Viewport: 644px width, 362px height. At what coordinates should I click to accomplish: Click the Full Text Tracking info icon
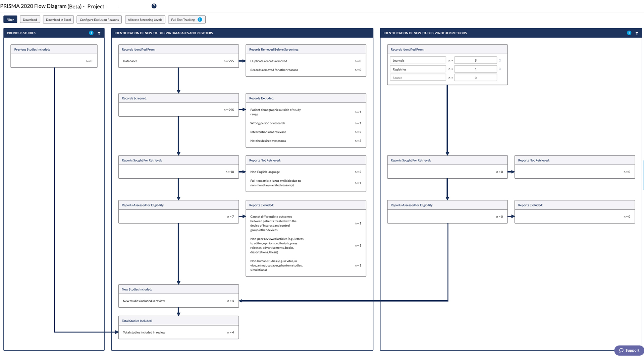click(200, 19)
